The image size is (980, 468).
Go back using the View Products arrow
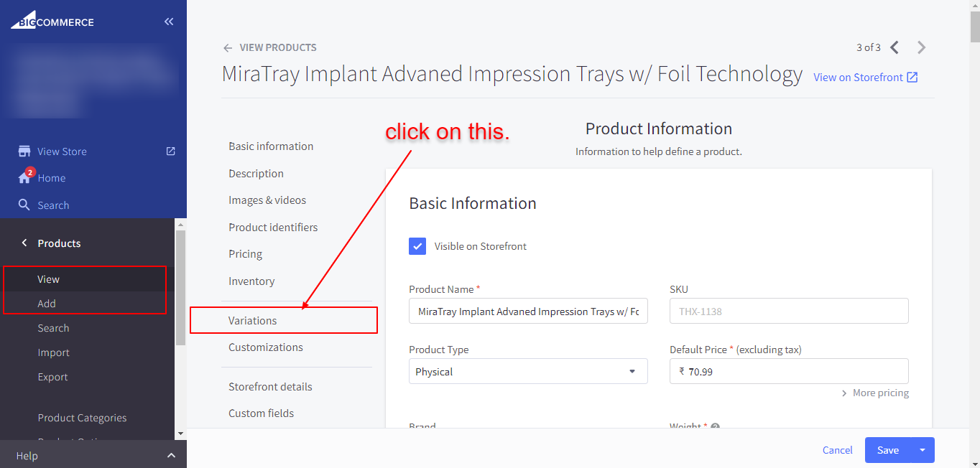pyautogui.click(x=227, y=47)
